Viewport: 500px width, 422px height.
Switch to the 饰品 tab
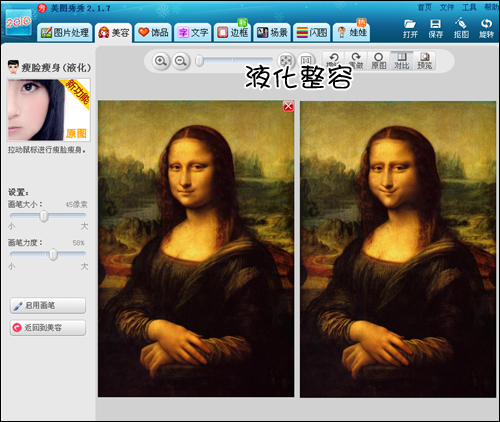(x=153, y=33)
